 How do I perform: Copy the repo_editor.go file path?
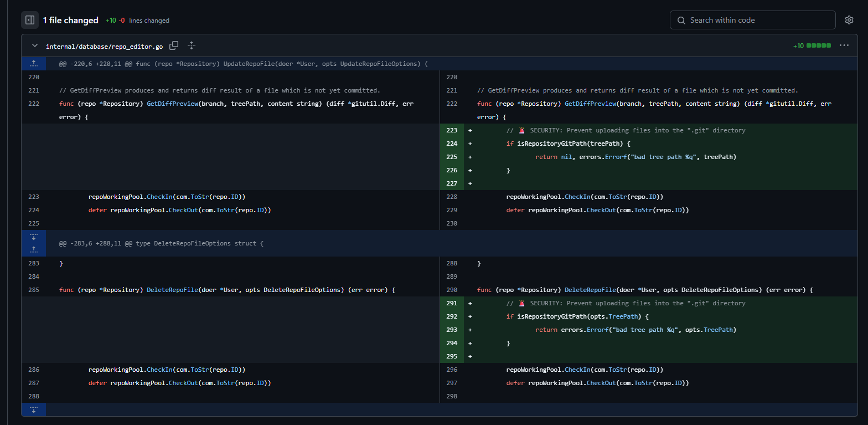pos(174,46)
